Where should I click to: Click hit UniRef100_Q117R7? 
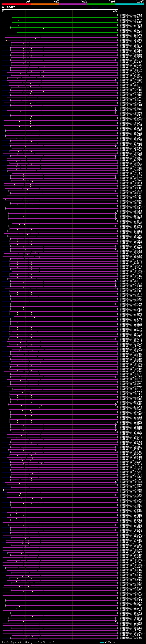(x=131, y=27)
